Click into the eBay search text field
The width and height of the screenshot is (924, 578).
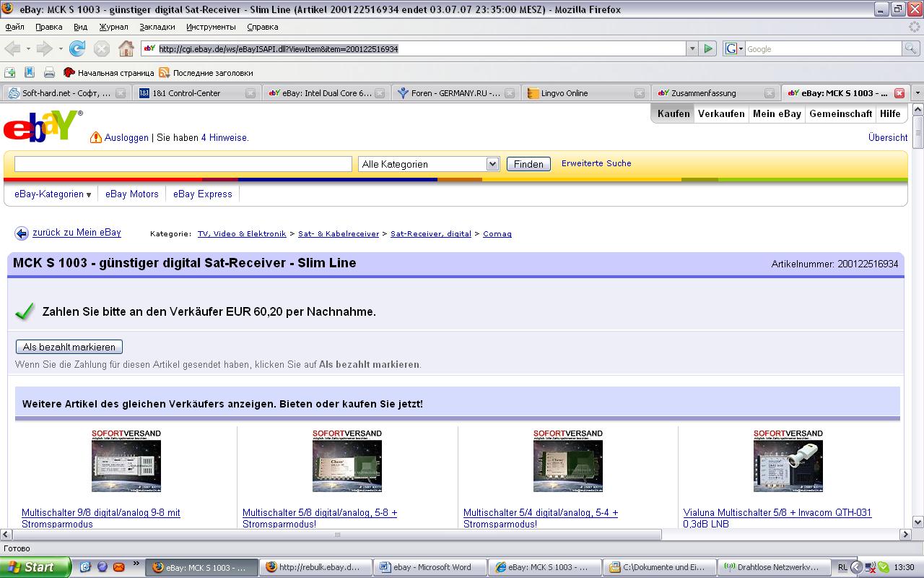(x=183, y=164)
